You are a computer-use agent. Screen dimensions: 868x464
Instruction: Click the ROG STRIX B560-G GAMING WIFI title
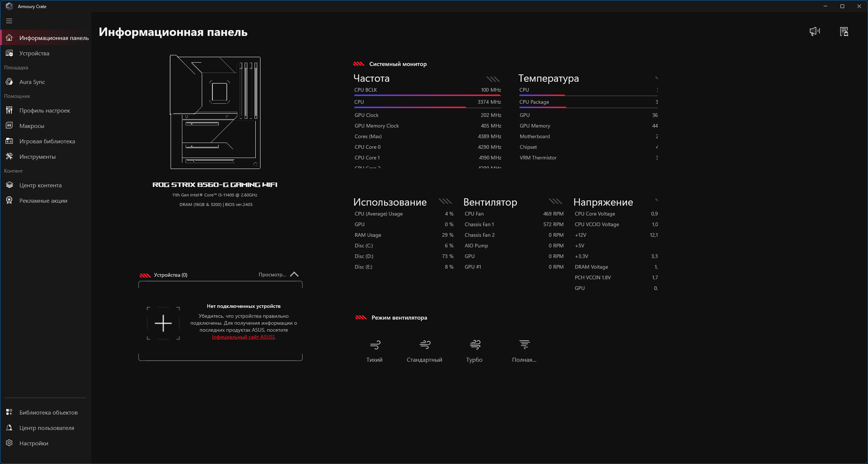(215, 185)
